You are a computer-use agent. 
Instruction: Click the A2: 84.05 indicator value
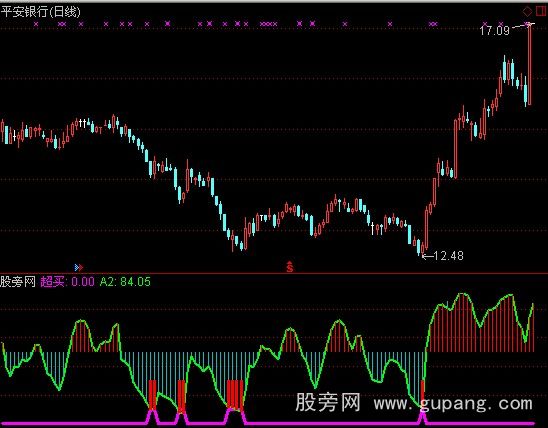click(x=125, y=281)
